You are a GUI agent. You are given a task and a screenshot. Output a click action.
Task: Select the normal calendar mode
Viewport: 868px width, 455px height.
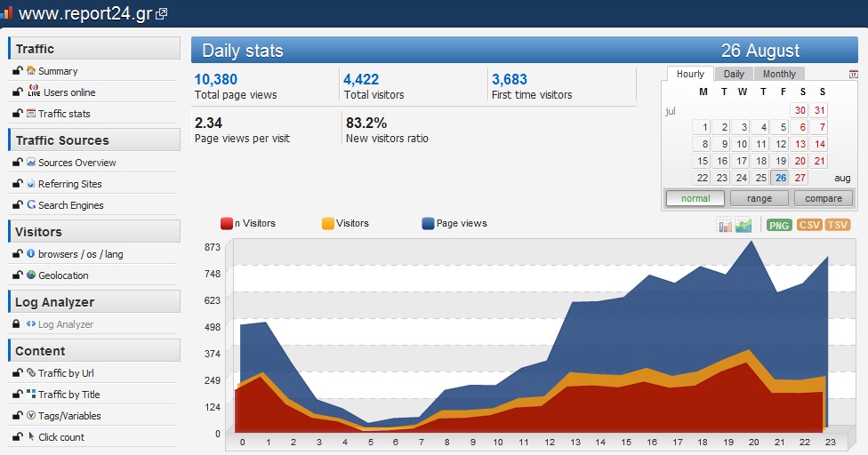point(695,198)
